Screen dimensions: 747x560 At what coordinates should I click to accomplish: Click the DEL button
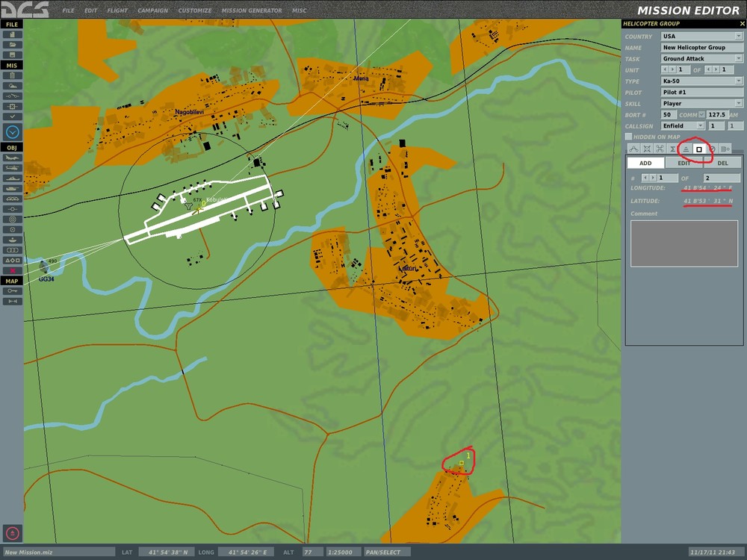722,163
